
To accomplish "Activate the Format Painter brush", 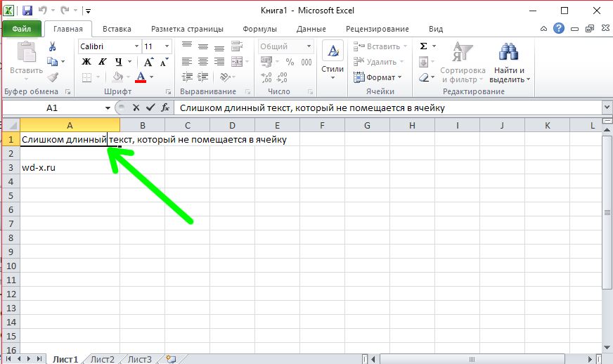I will (x=53, y=77).
